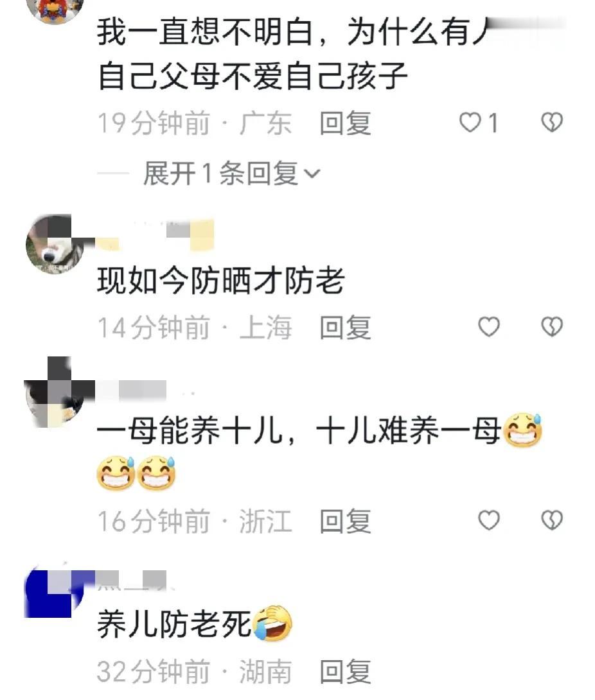Reply to the 32分钟前 Hunan comment
The image size is (595, 700).
(345, 671)
